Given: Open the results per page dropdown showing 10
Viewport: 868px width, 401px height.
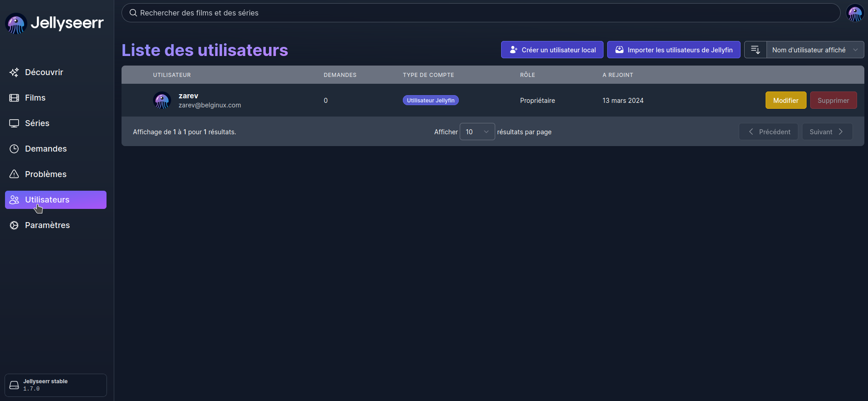Looking at the screenshot, I should 477,132.
